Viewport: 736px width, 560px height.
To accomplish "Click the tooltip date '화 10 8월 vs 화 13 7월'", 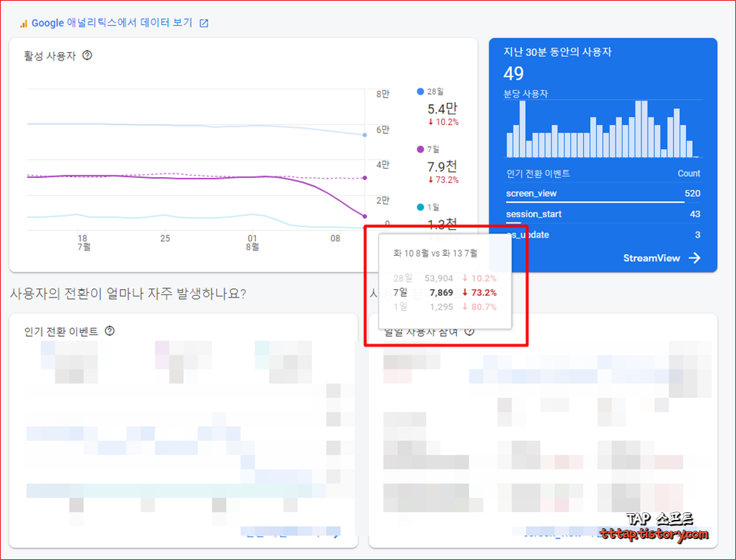I will (x=435, y=254).
